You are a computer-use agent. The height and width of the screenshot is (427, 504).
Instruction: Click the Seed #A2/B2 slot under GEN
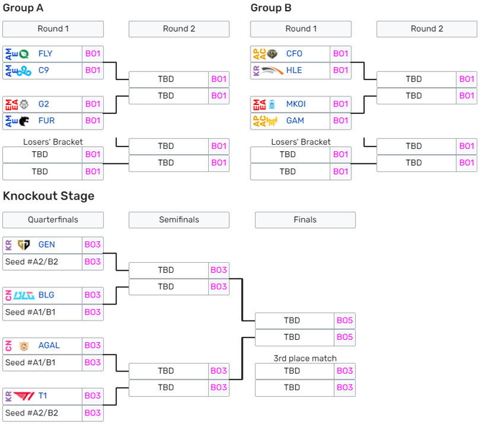pos(42,261)
